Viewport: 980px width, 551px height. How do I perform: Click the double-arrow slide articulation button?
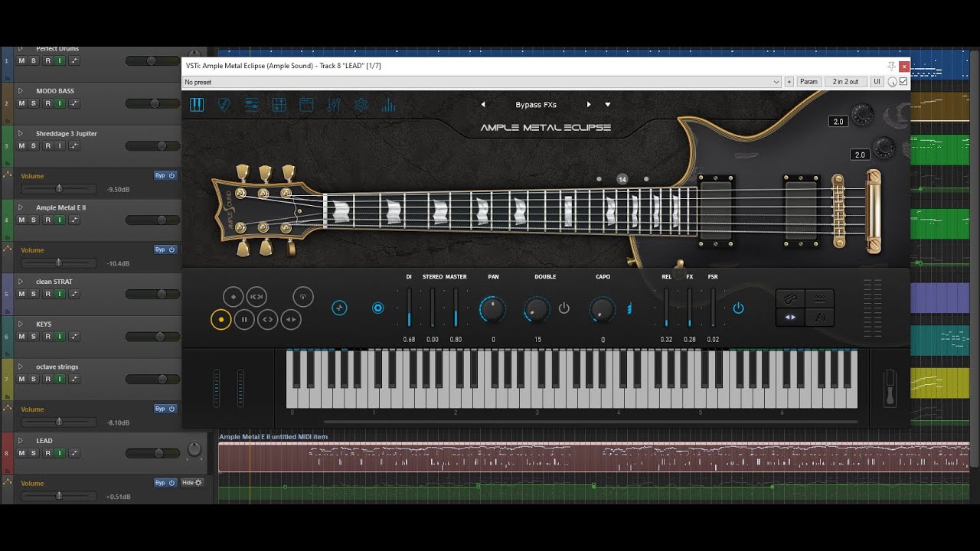coord(291,319)
